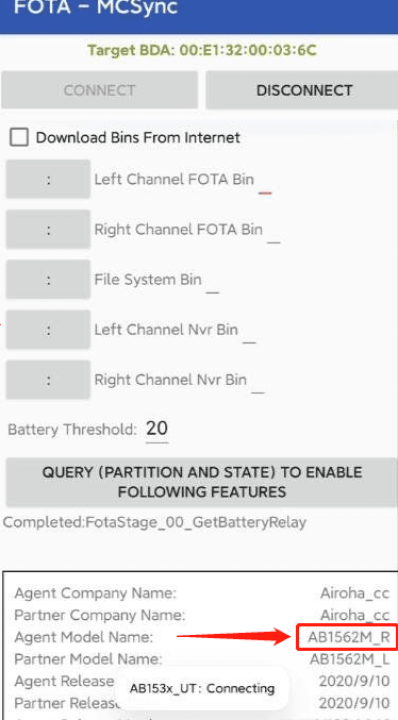
Task: Open file picker for Left Channel FOTA Bin
Action: 48,179
